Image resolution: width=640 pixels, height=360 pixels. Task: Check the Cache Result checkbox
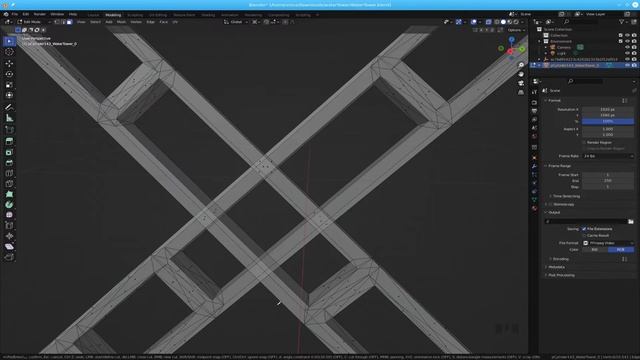(x=584, y=236)
